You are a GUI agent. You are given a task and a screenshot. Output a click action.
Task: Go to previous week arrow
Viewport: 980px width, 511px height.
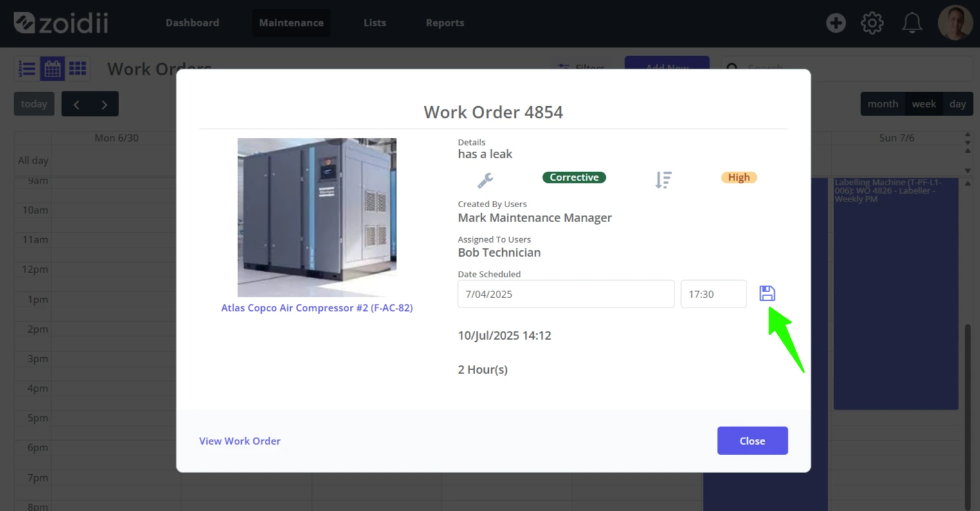(76, 104)
